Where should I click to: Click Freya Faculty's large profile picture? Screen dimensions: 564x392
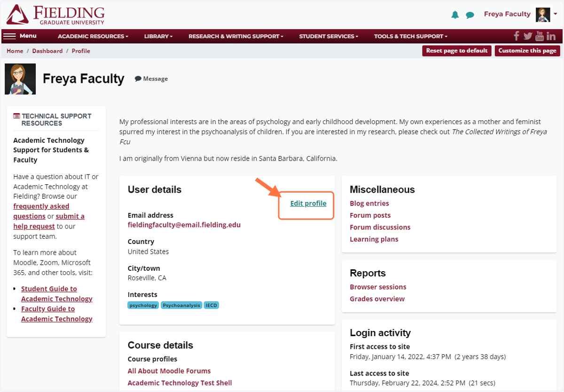coord(20,79)
